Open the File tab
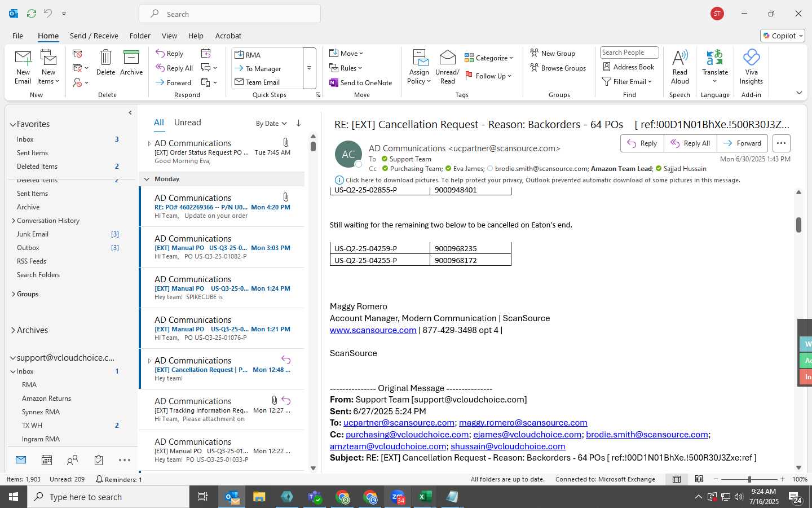This screenshot has width=812, height=508. (17, 36)
